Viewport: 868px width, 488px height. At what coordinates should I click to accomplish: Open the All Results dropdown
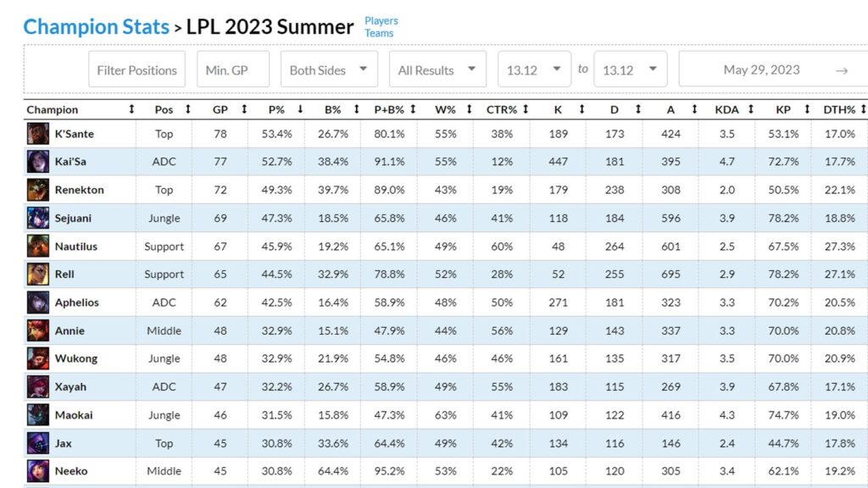coord(438,69)
